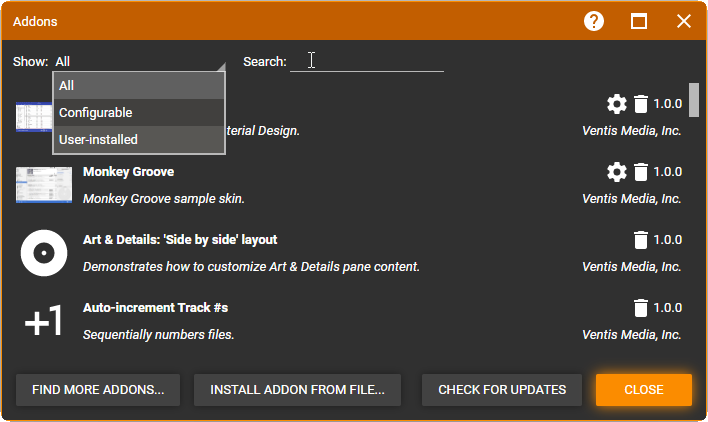Select the Monkey Groove skin thumbnail
The height and width of the screenshot is (422, 708).
click(43, 185)
